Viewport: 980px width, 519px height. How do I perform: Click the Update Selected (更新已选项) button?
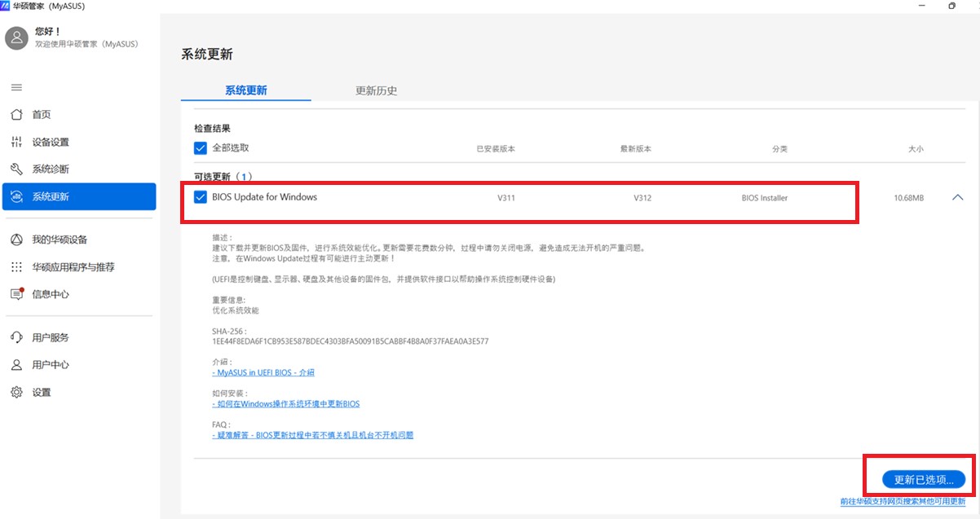923,479
